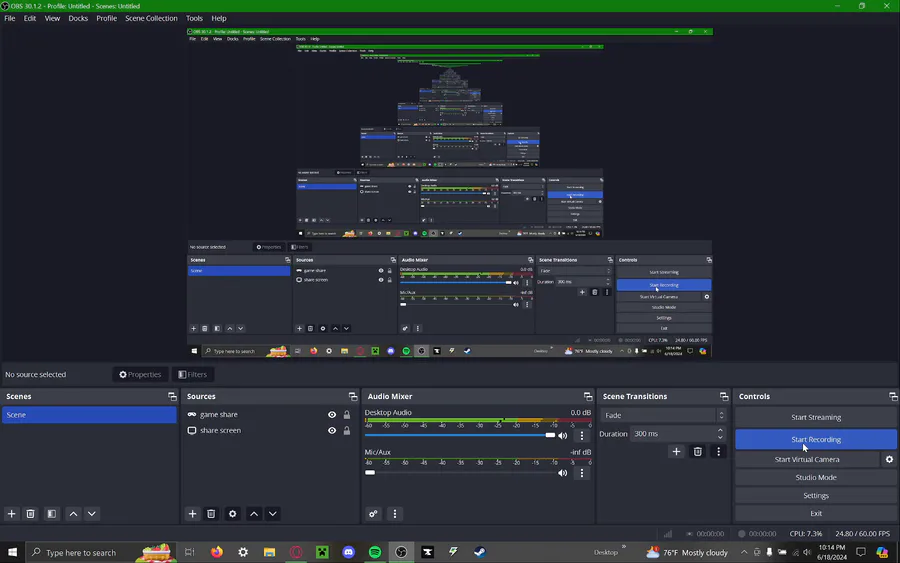Remove selected scene with trash icon

click(31, 514)
